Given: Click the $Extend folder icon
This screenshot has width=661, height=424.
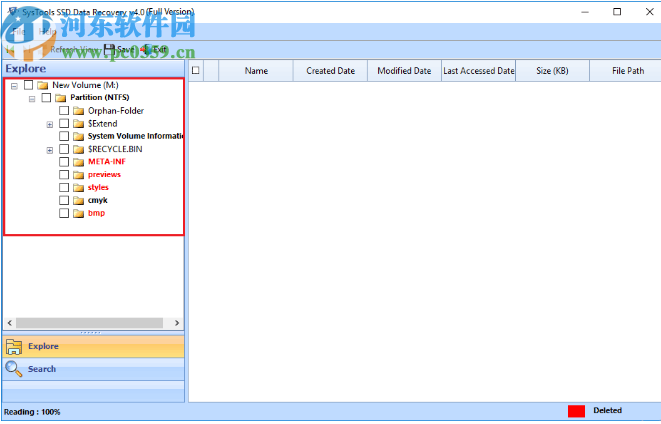Looking at the screenshot, I should 78,124.
